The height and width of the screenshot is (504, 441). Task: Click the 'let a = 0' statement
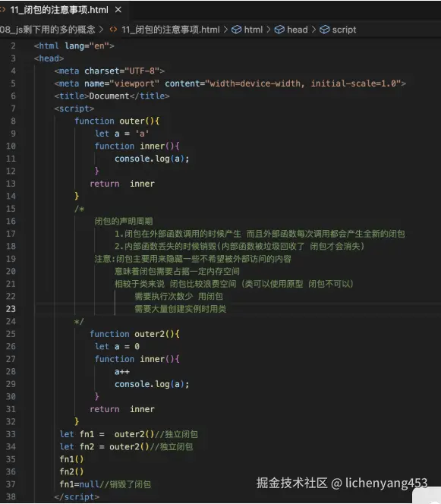pyautogui.click(x=117, y=346)
